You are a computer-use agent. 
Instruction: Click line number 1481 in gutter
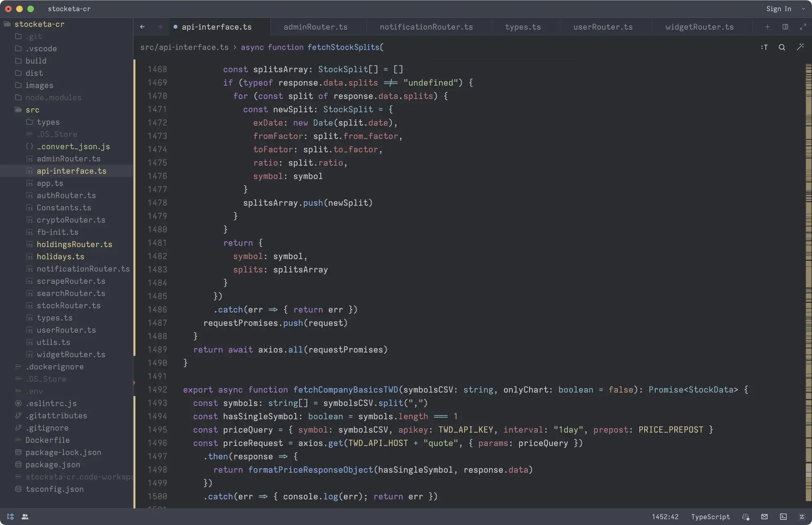point(157,243)
